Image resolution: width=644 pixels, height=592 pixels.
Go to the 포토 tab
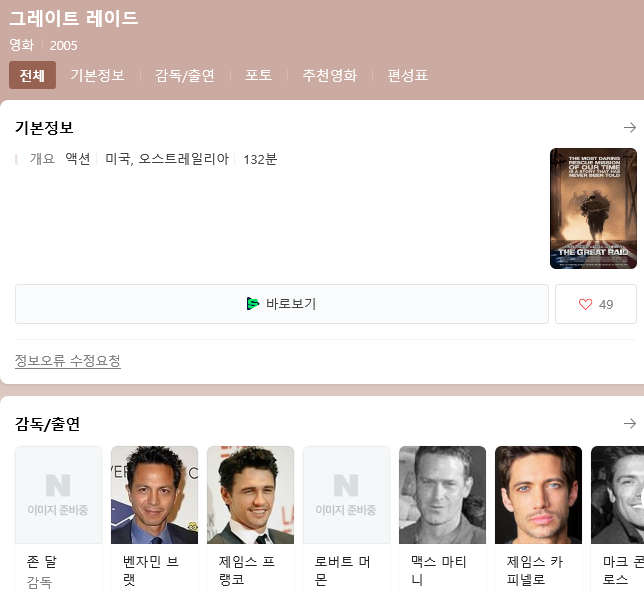(258, 75)
